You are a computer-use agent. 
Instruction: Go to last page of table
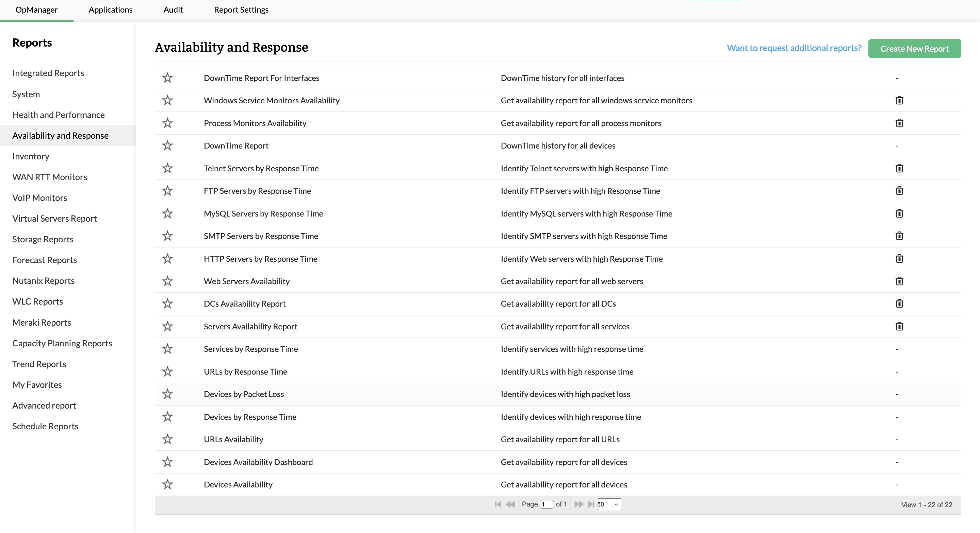pyautogui.click(x=591, y=504)
